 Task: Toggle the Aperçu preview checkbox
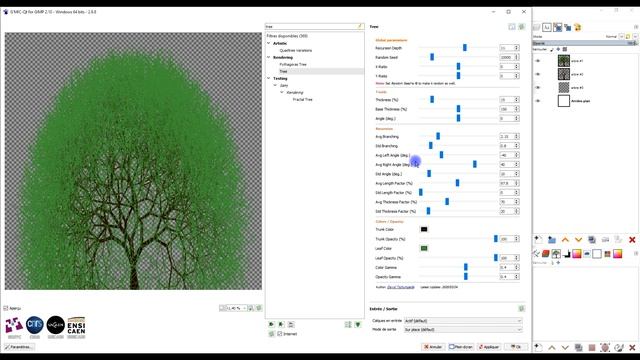pos(6,308)
